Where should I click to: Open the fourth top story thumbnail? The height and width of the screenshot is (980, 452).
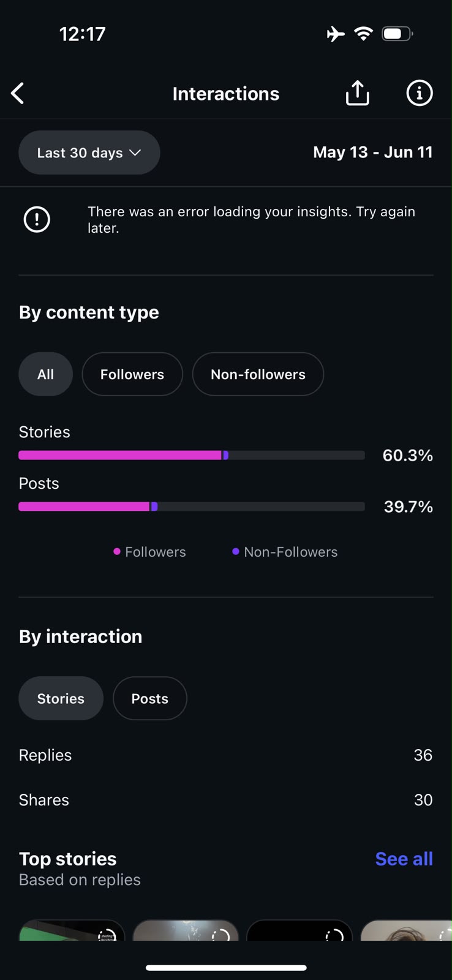406,930
